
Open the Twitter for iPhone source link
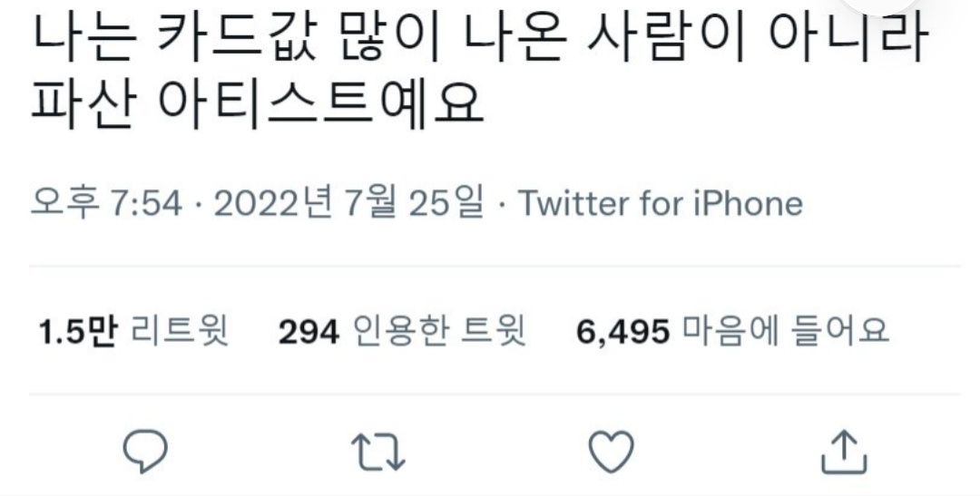pyautogui.click(x=660, y=203)
